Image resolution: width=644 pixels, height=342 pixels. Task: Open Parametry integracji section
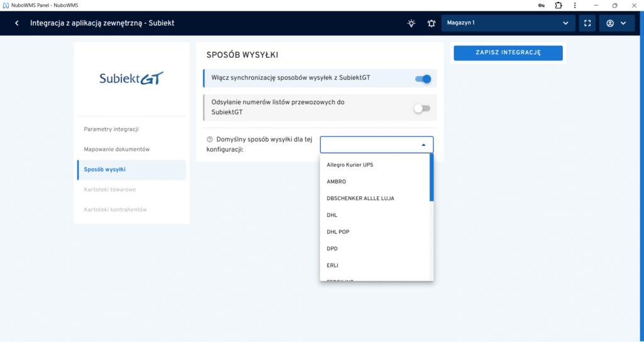(x=111, y=129)
